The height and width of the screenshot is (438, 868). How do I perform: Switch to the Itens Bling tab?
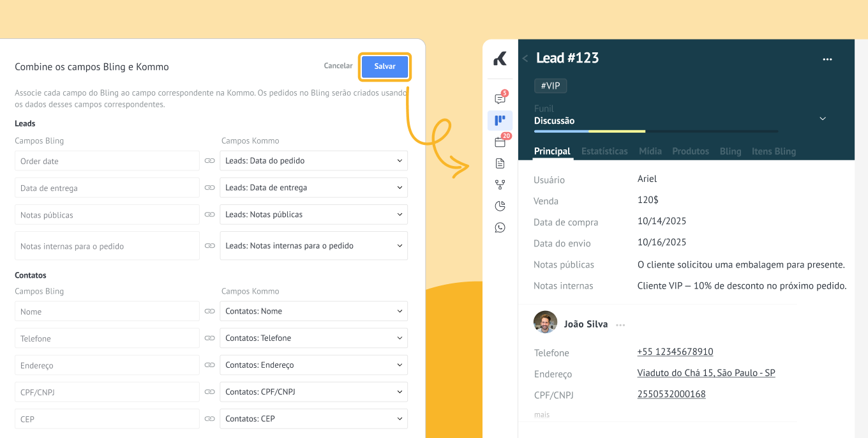pyautogui.click(x=774, y=151)
